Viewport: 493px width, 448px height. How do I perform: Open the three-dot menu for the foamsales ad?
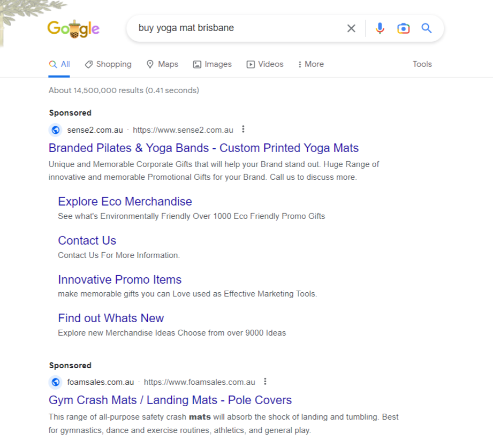coord(266,382)
